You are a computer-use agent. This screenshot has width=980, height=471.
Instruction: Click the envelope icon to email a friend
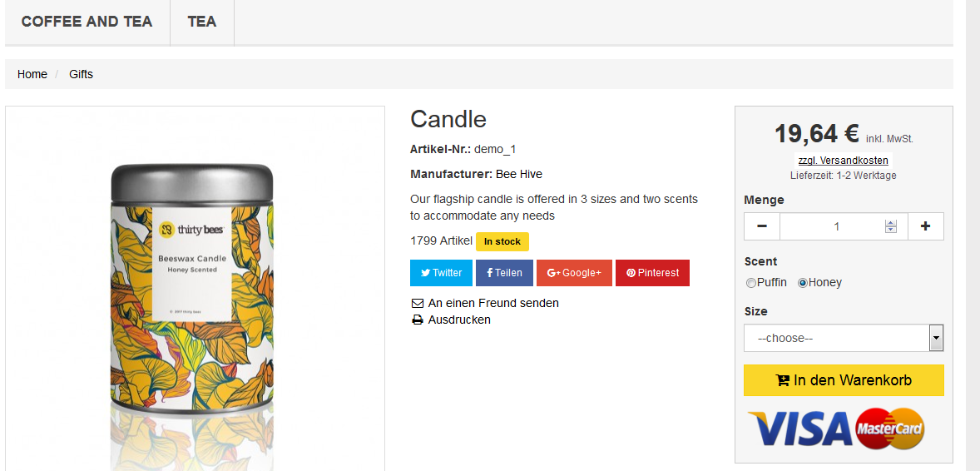coord(418,304)
